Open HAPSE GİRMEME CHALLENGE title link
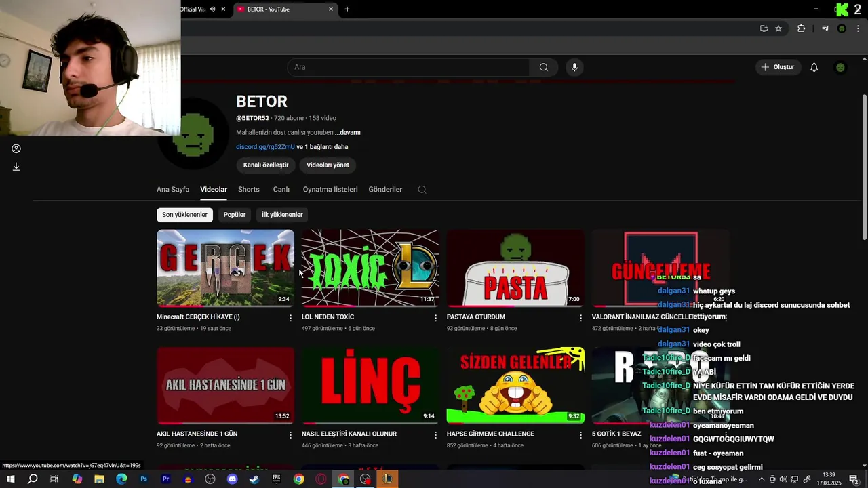This screenshot has width=868, height=488. click(x=490, y=434)
